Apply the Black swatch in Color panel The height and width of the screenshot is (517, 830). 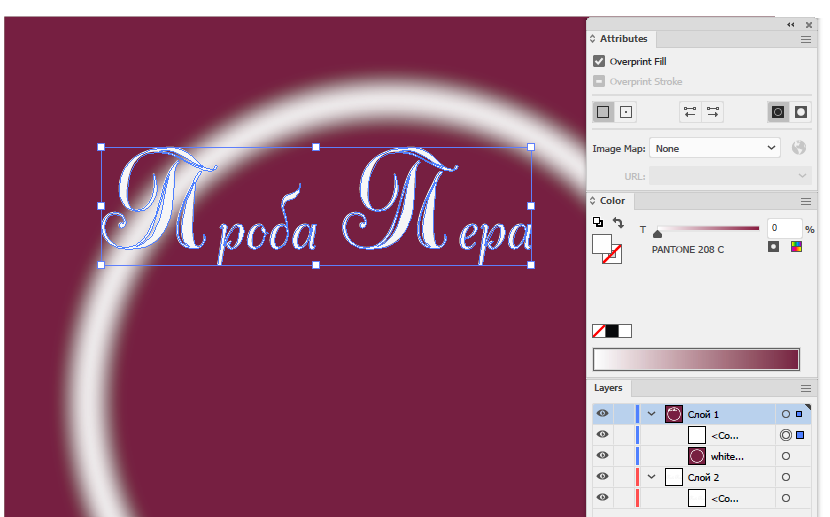pyautogui.click(x=612, y=331)
